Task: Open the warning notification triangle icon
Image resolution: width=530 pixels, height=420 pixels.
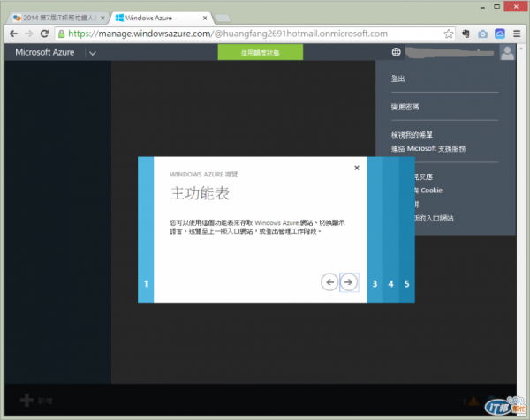Action: click(473, 401)
